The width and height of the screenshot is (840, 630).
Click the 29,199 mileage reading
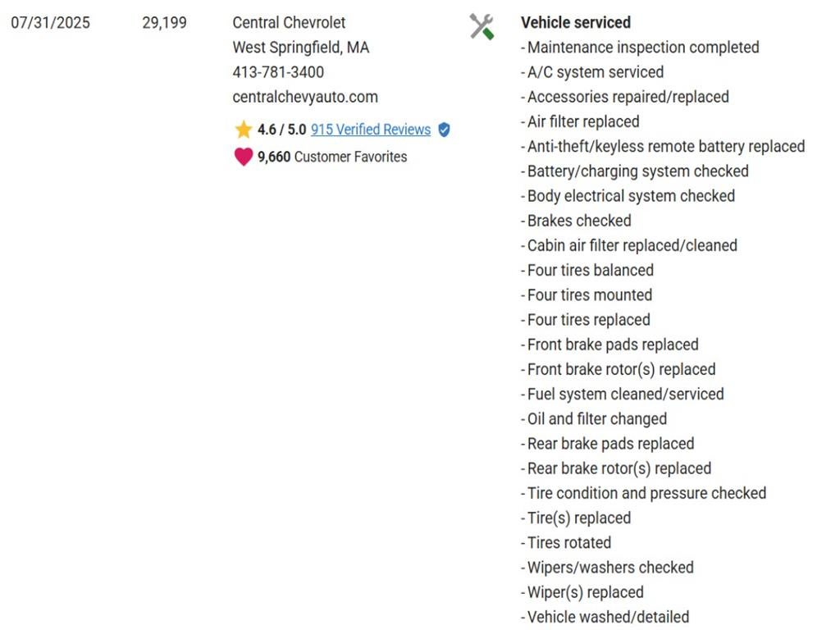coord(164,23)
